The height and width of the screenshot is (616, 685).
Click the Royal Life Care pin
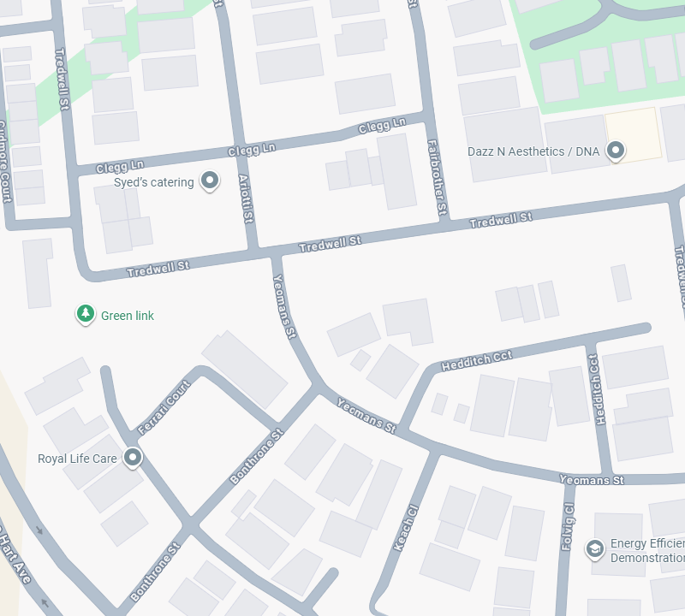(x=133, y=458)
